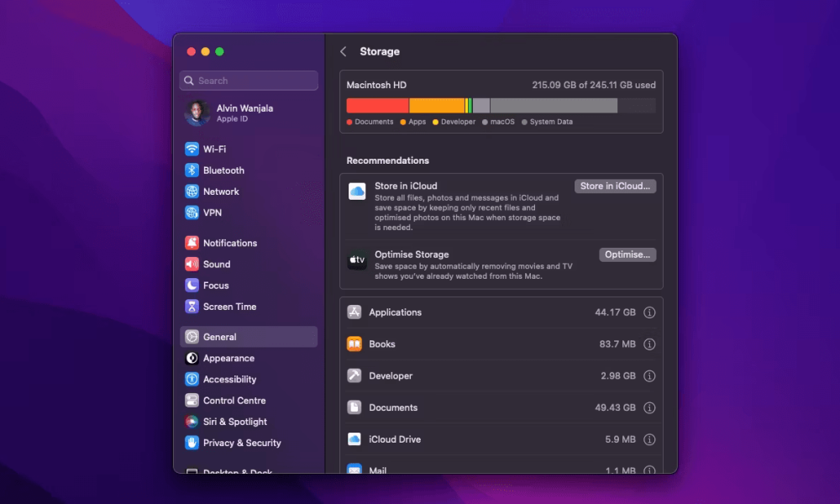Click the System Data legend label

coord(551,122)
